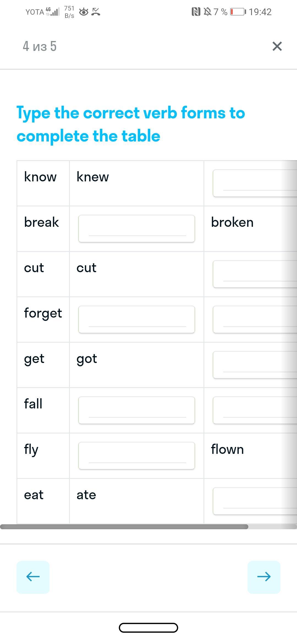The width and height of the screenshot is (297, 644).
Task: Click past participle field for get
Action: (x=255, y=365)
